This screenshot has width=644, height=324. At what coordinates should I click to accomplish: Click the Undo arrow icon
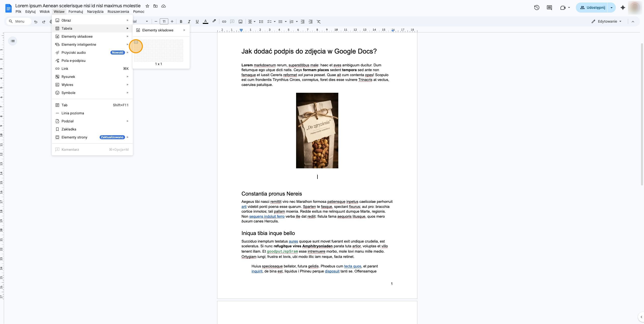click(x=36, y=22)
